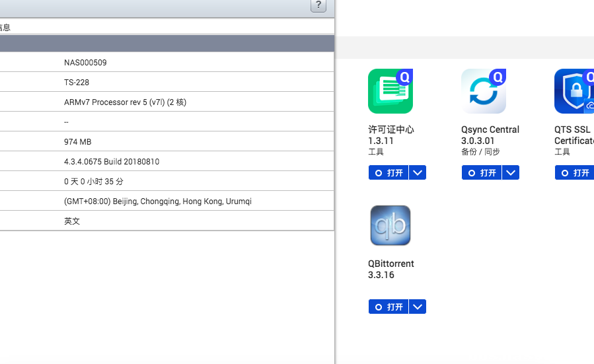The width and height of the screenshot is (594, 364).
Task: Click the help question mark button
Action: coord(318,5)
